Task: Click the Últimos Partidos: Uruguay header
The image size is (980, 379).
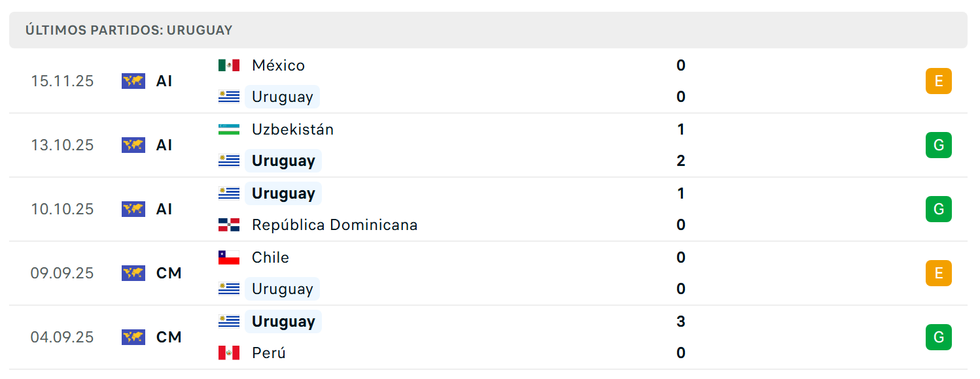Action: (129, 30)
